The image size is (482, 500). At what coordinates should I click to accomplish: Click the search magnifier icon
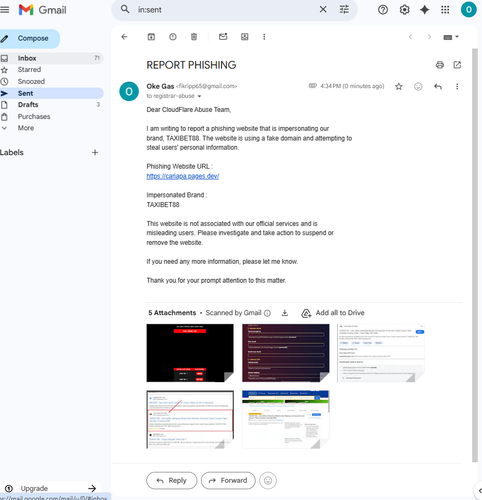tap(125, 9)
